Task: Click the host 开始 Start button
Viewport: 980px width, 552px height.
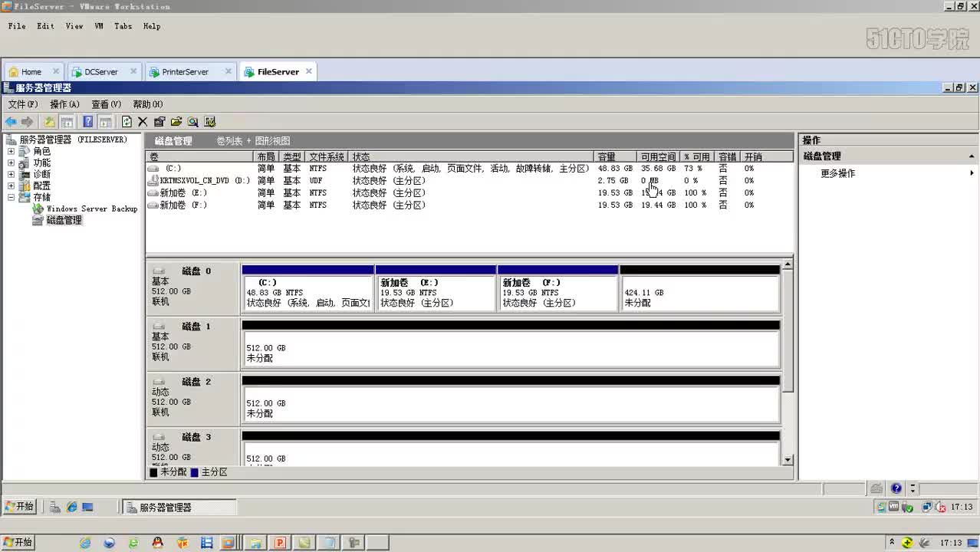Action: [x=18, y=543]
